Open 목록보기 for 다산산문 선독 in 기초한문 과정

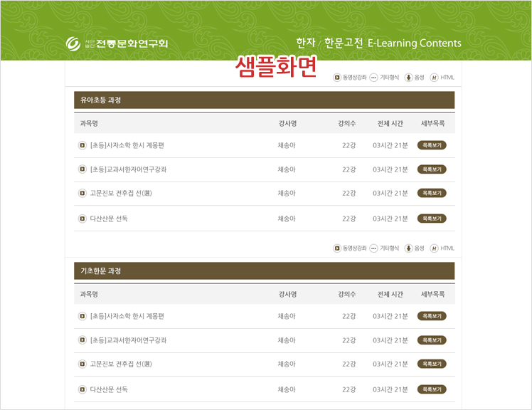(x=432, y=389)
